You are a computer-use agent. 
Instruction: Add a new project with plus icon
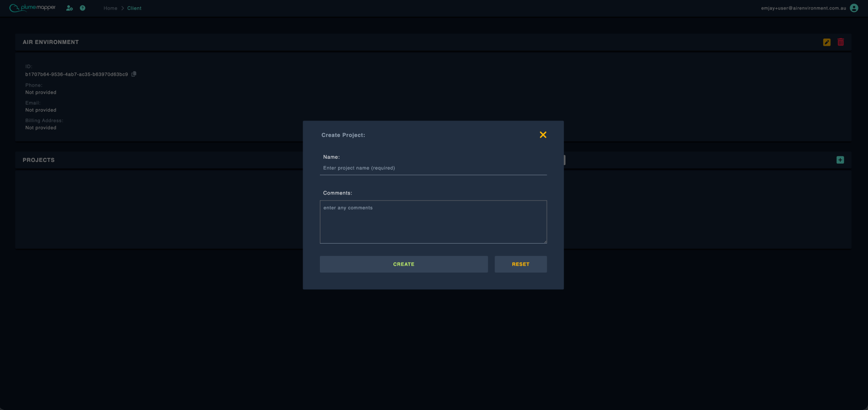click(x=840, y=160)
